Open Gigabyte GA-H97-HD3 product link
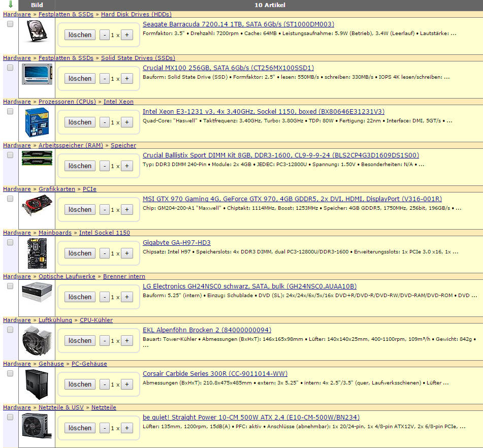The width and height of the screenshot is (483, 448). [177, 242]
